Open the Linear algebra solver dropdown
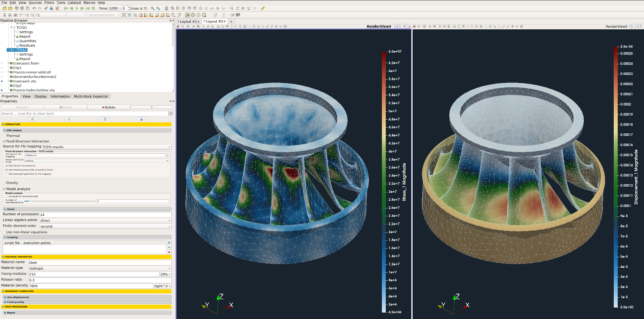 coord(105,221)
